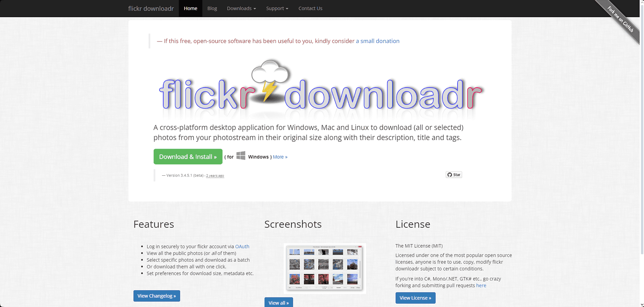Switch to the Blog page

(212, 8)
